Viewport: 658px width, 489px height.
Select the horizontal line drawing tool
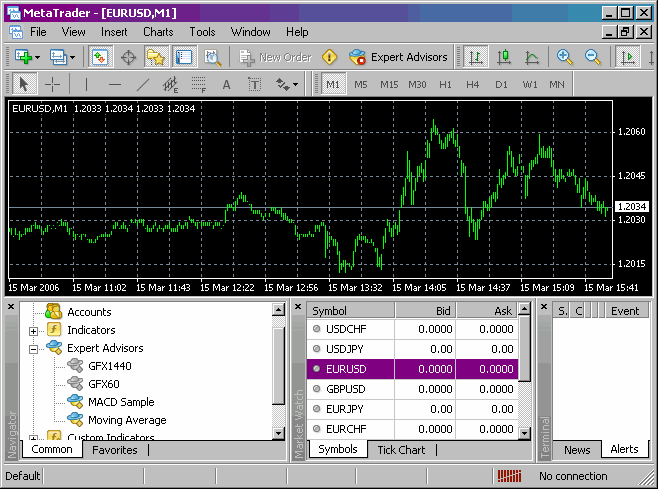pos(114,84)
